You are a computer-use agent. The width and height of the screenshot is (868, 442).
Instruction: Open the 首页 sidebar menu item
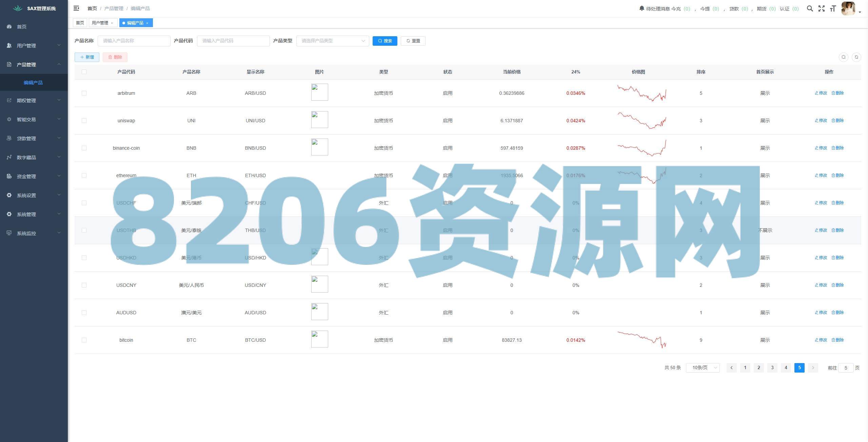click(x=22, y=27)
